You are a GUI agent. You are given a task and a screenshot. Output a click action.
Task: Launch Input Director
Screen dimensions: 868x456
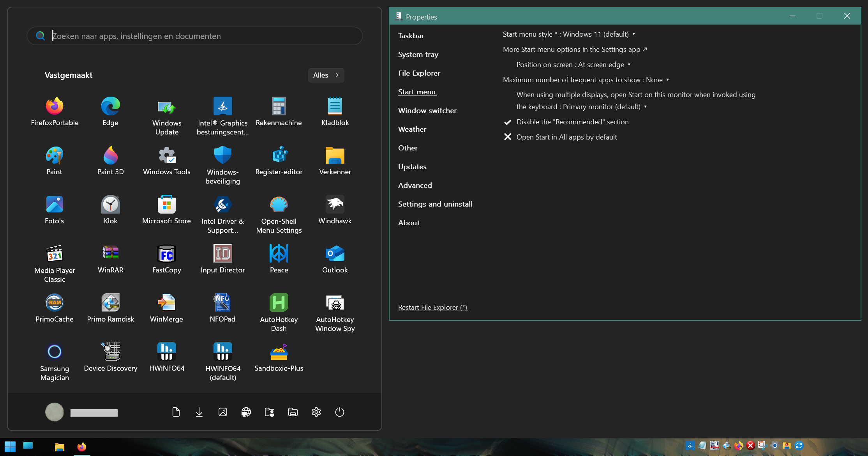point(223,259)
